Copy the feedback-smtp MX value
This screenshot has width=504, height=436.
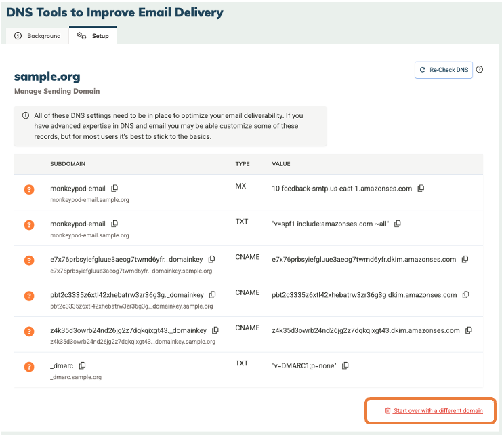pos(421,189)
